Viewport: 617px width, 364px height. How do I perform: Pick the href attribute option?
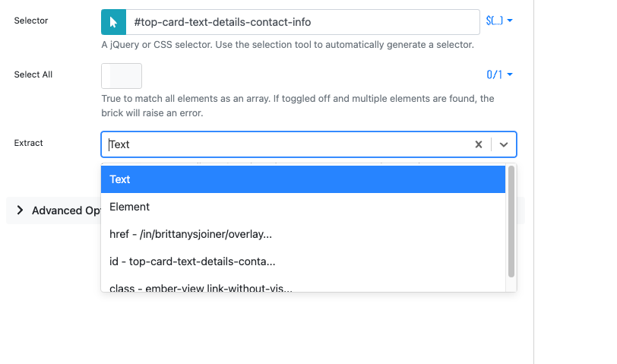[303, 234]
